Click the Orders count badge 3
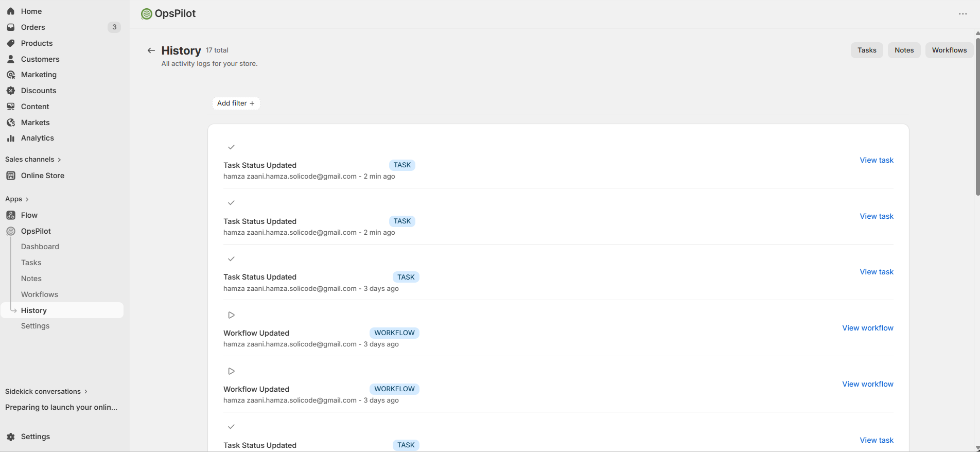980x452 pixels. point(114,27)
